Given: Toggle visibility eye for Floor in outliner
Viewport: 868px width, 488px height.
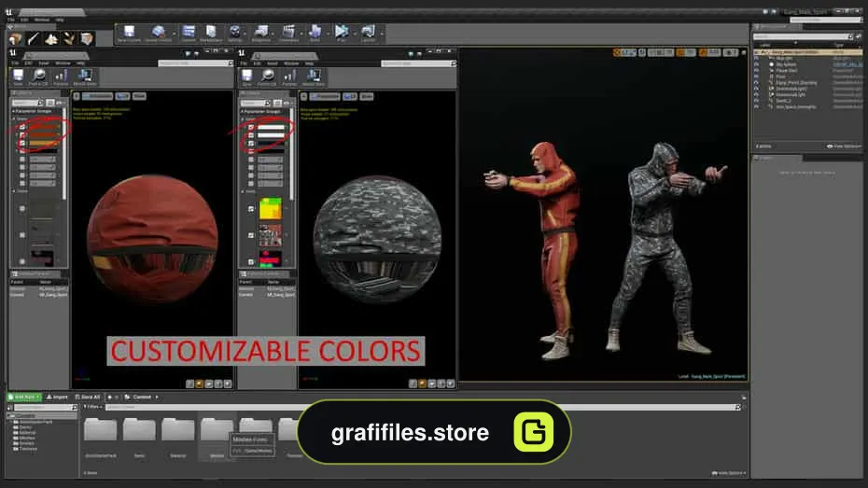Looking at the screenshot, I should point(757,77).
